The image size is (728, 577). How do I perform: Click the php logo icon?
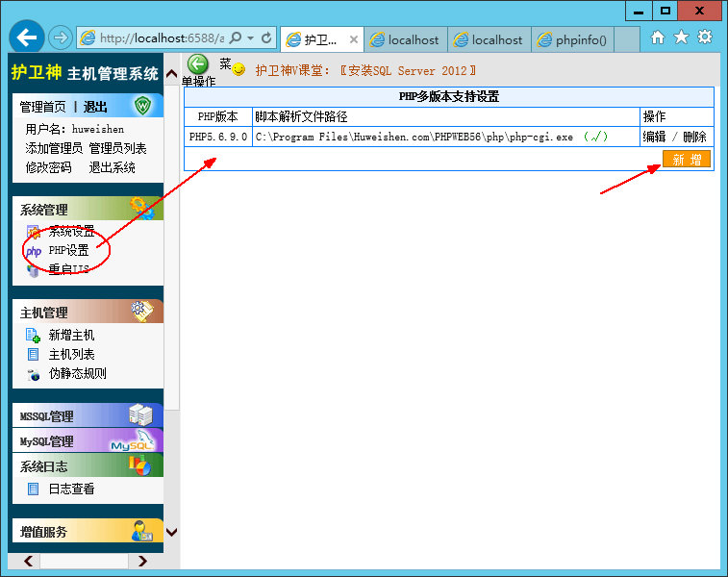(34, 251)
